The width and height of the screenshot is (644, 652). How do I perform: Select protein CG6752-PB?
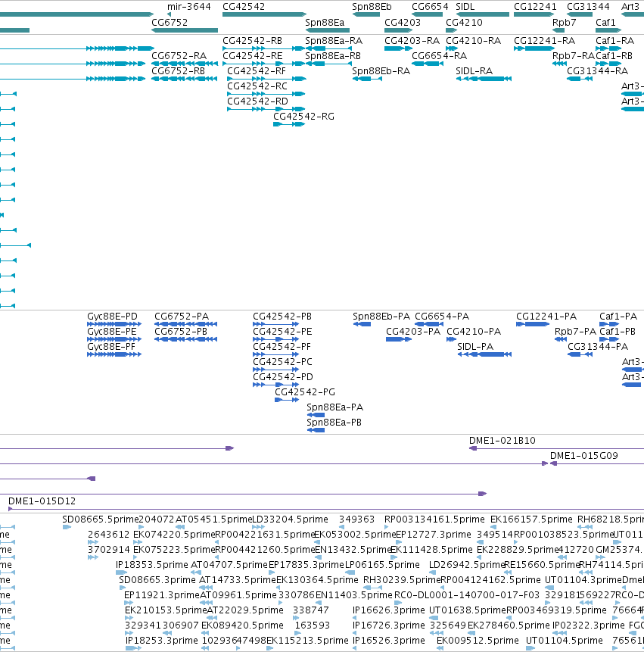click(181, 332)
